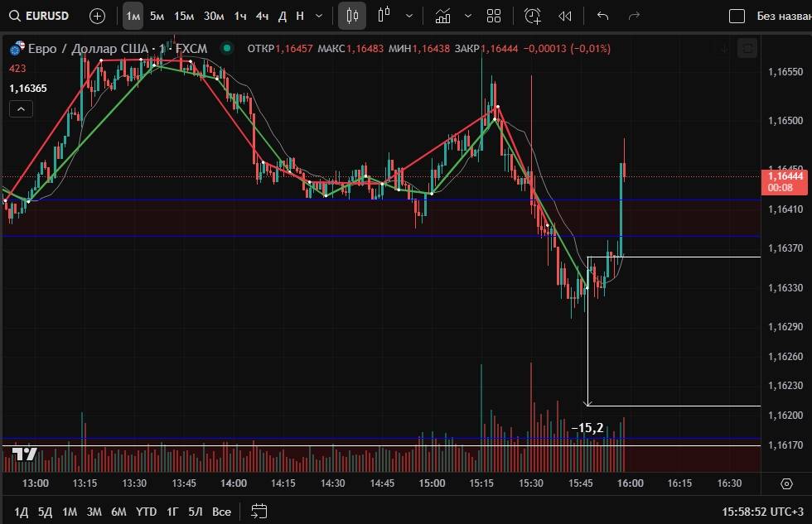This screenshot has height=524, width=812.
Task: Undo the last chart action
Action: coord(602,16)
